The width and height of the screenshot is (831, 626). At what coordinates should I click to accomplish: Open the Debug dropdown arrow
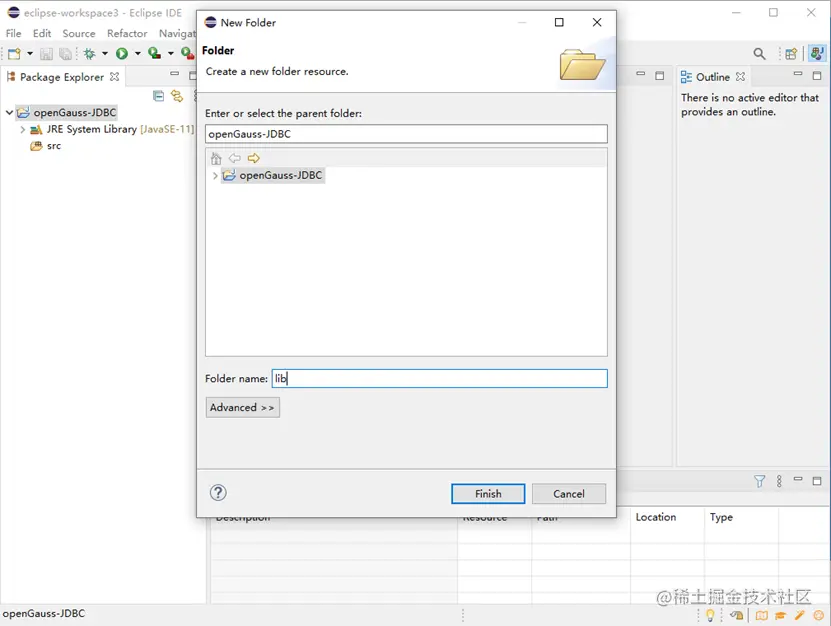(105, 54)
